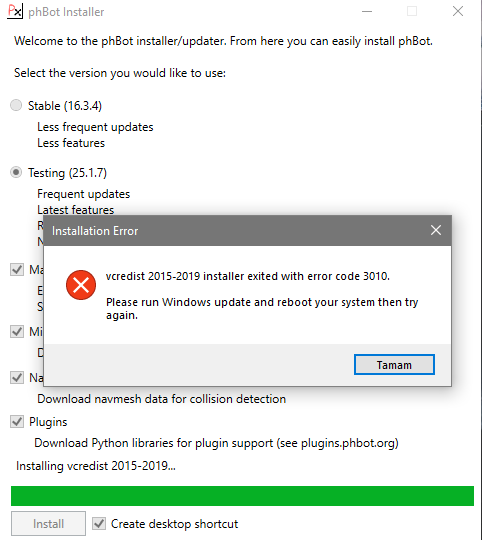The width and height of the screenshot is (482, 540).
Task: Click the red error icon in the dialog
Action: click(81, 285)
